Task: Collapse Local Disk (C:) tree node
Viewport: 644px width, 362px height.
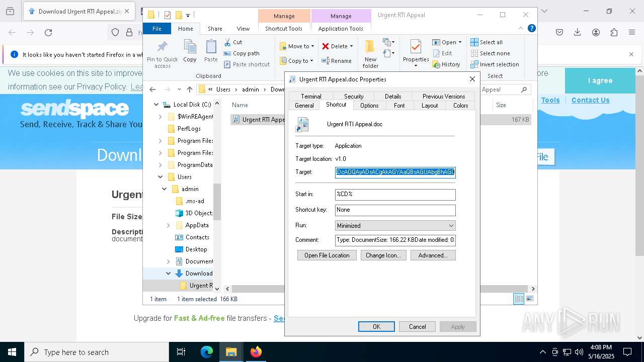Action: [156, 105]
